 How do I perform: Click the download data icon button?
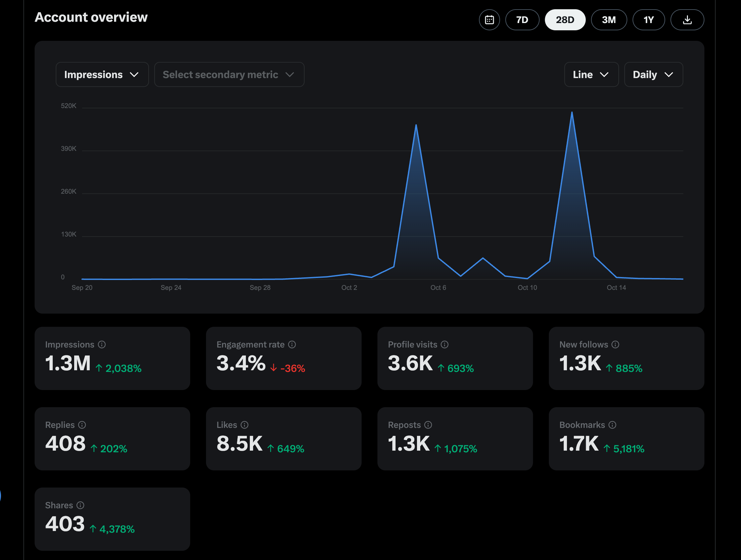[x=687, y=20]
